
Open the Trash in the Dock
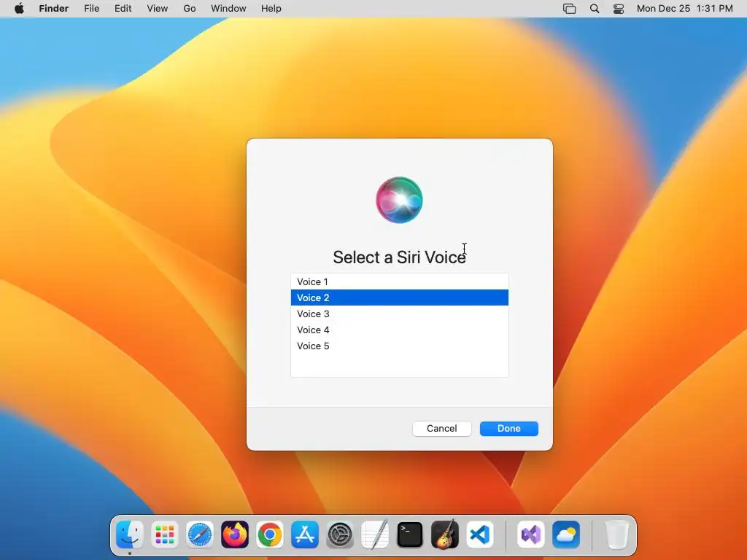617,534
